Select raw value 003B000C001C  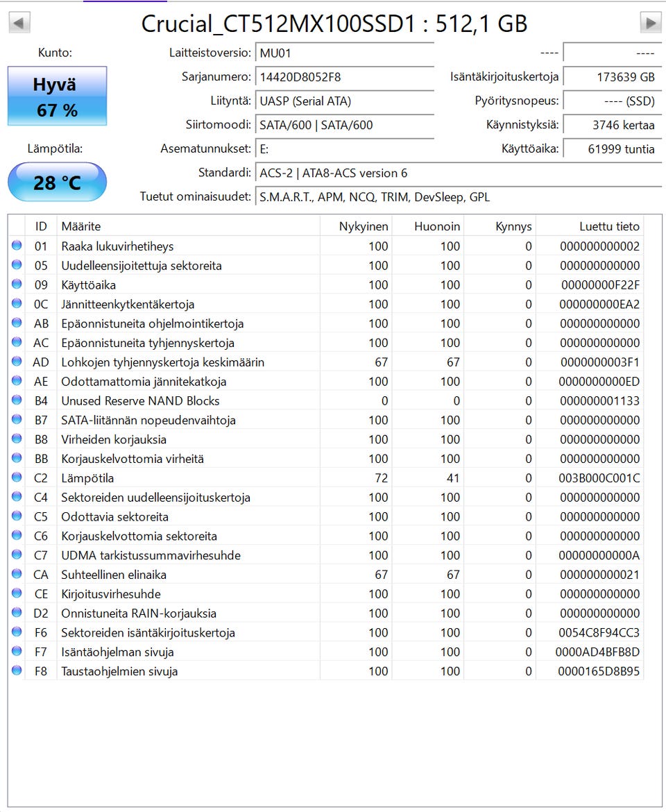click(x=599, y=478)
